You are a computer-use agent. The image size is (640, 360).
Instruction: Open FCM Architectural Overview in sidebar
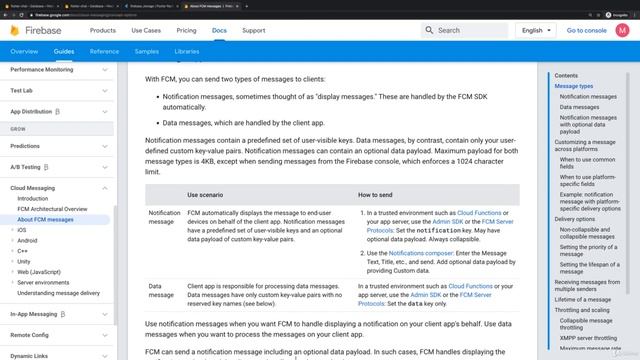(x=52, y=209)
